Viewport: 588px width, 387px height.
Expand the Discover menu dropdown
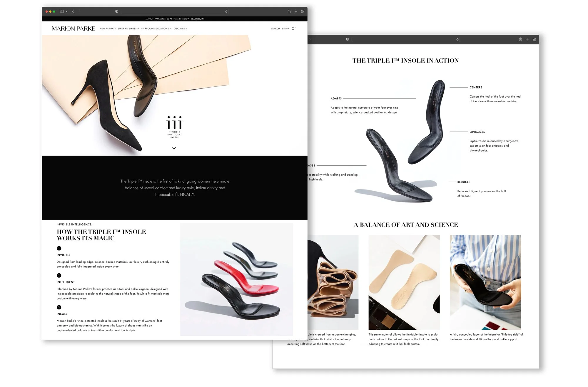(x=180, y=29)
